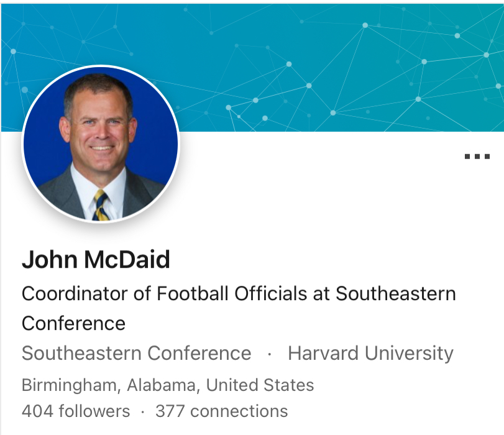
Task: Click the dot separator before Harvard University
Action: tap(269, 354)
